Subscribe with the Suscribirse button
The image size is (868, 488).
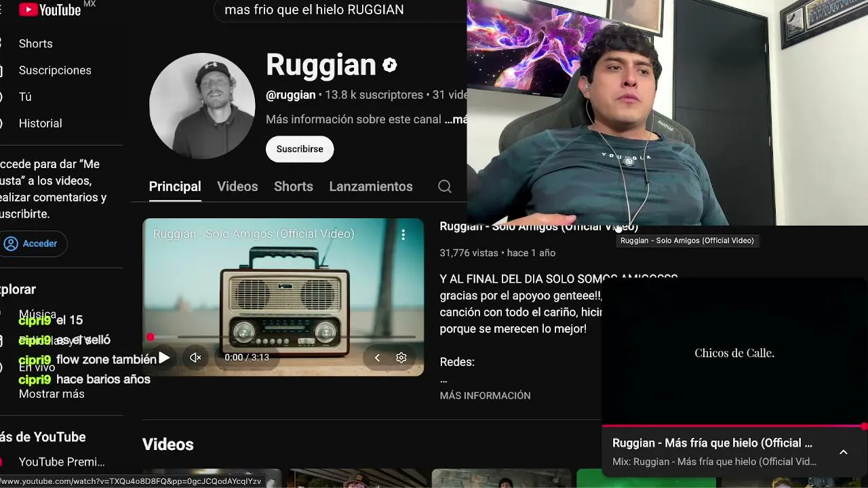pyautogui.click(x=300, y=149)
